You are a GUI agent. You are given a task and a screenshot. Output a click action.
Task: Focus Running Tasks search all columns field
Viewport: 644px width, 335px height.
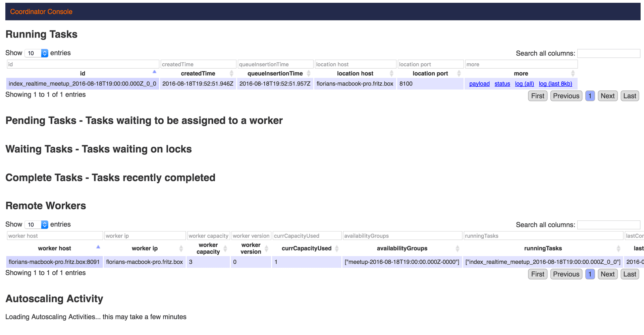pyautogui.click(x=608, y=53)
